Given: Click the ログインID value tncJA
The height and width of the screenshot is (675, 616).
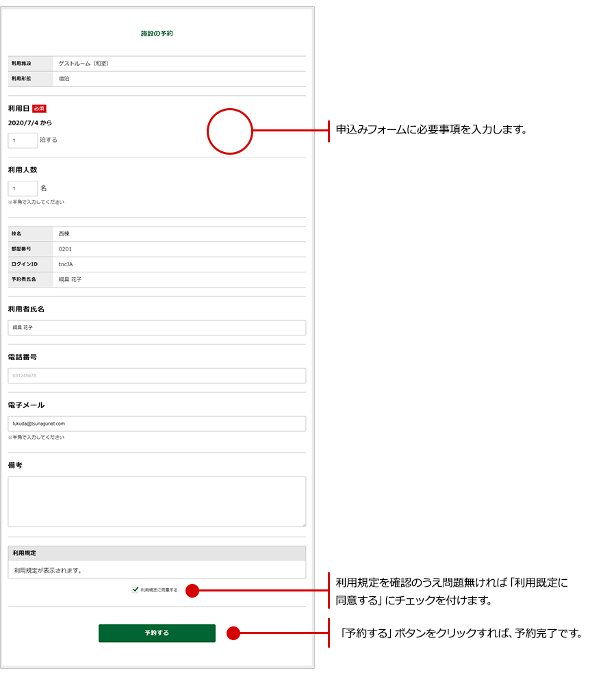Looking at the screenshot, I should tap(66, 264).
